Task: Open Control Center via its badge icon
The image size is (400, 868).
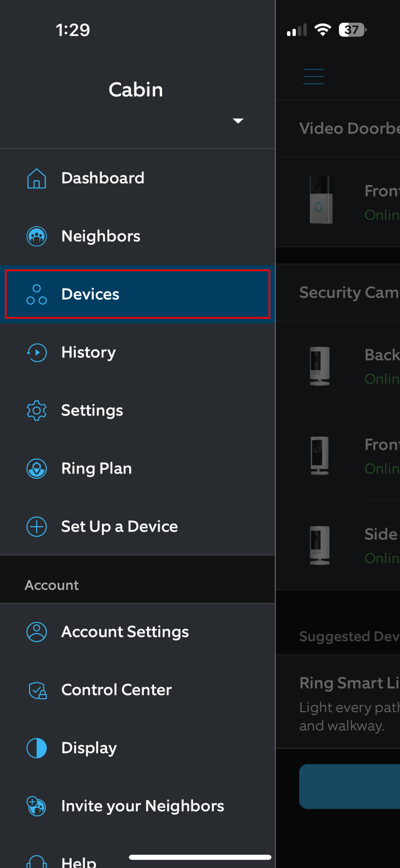Action: click(36, 690)
